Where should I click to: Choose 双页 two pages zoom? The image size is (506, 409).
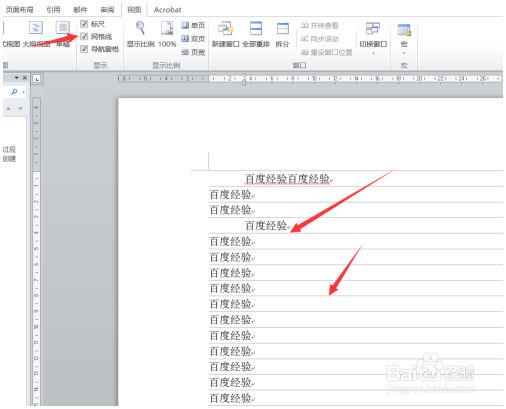pyautogui.click(x=193, y=39)
